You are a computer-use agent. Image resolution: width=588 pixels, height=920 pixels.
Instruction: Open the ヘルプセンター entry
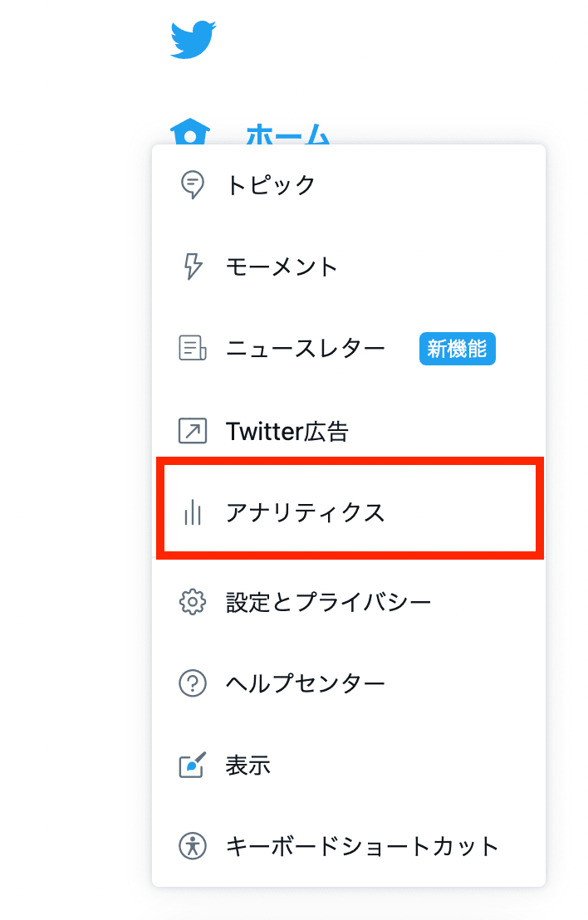305,683
